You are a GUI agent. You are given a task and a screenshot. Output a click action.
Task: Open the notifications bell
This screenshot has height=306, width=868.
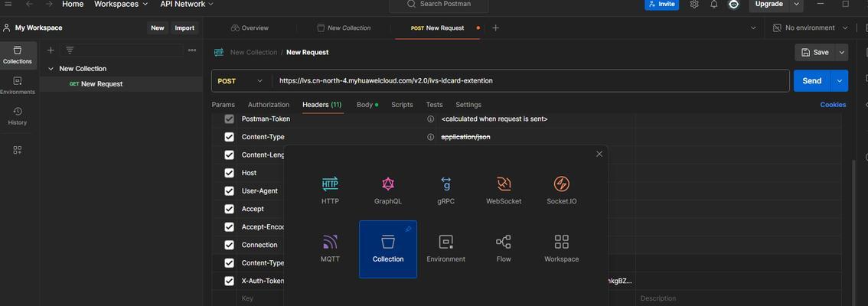714,4
